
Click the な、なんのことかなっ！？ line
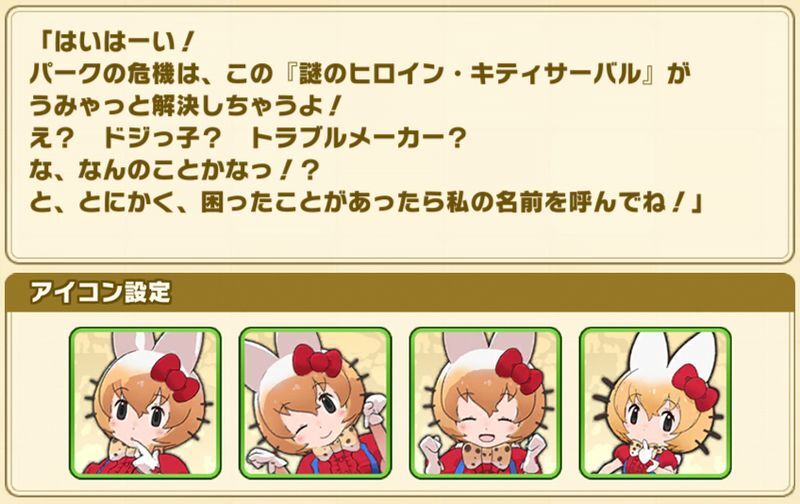pyautogui.click(x=174, y=171)
